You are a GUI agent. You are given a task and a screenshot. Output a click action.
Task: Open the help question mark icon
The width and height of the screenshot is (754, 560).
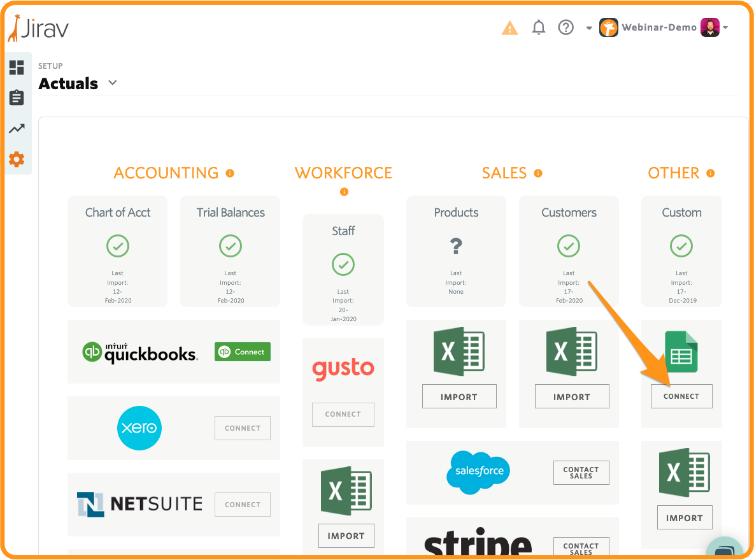click(566, 27)
